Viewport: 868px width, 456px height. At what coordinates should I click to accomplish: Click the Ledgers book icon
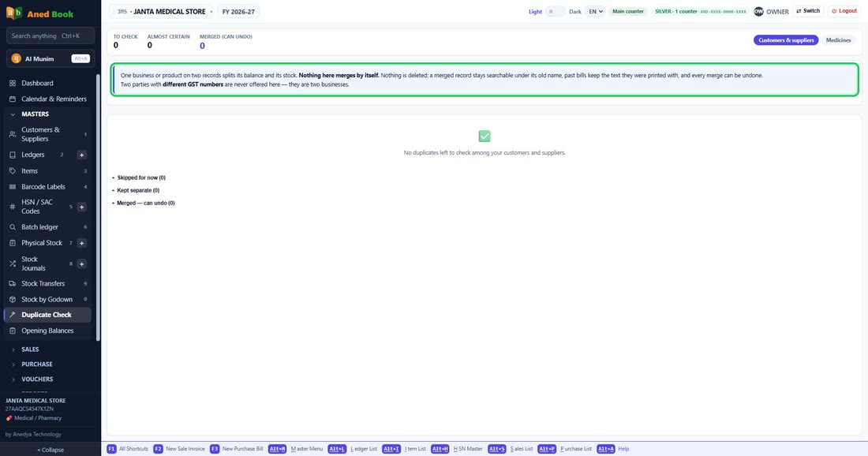click(13, 155)
